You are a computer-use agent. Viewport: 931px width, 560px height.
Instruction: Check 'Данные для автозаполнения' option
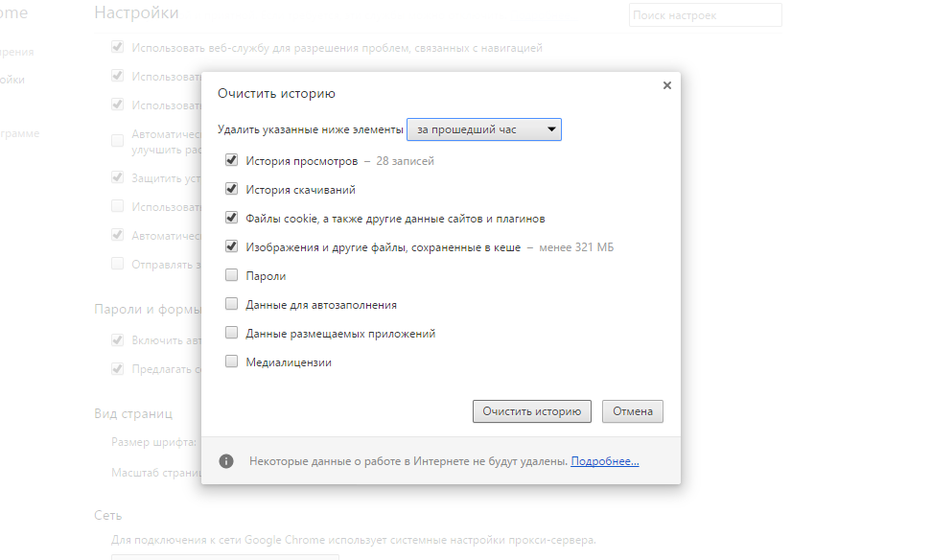click(232, 304)
